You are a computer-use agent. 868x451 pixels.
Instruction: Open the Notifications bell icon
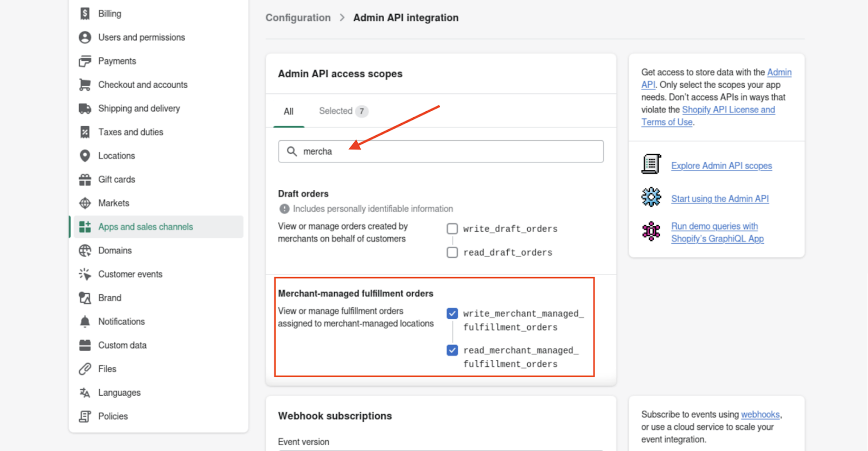coord(85,322)
